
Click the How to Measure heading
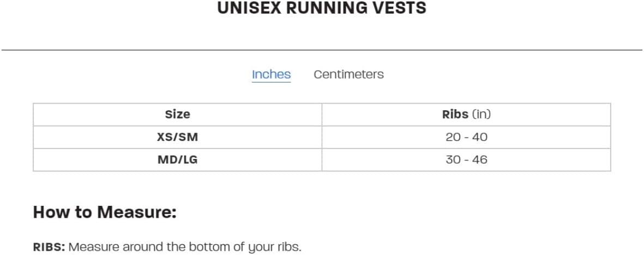point(105,212)
